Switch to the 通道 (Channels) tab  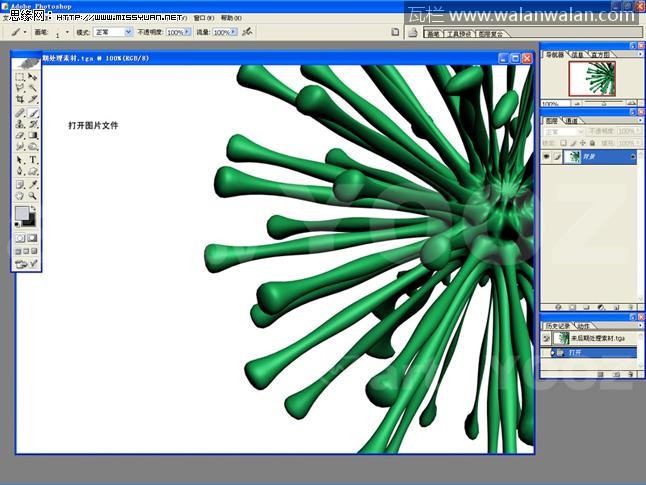[571, 120]
